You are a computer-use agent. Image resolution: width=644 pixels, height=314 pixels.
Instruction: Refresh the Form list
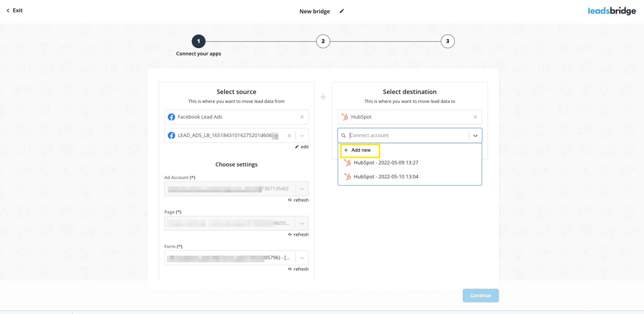(298, 269)
